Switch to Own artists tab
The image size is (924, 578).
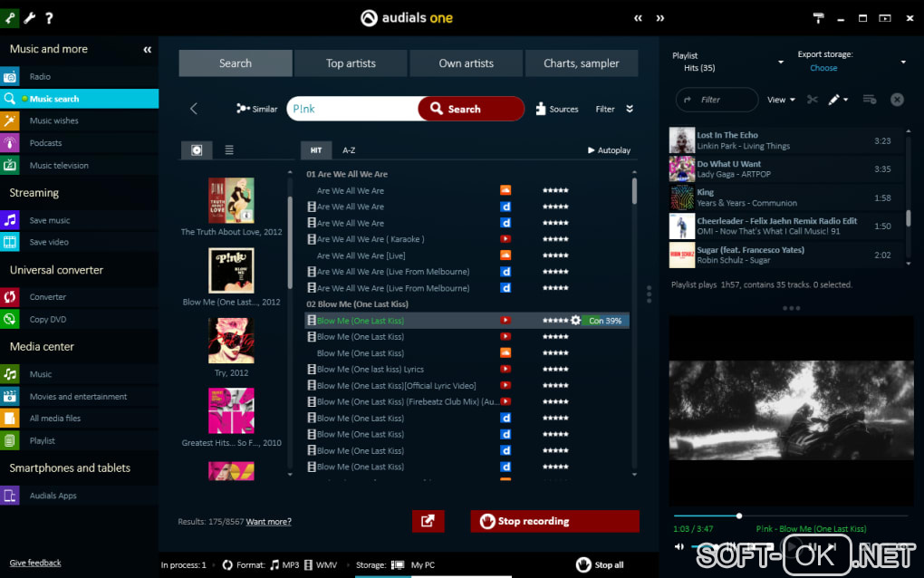(467, 63)
